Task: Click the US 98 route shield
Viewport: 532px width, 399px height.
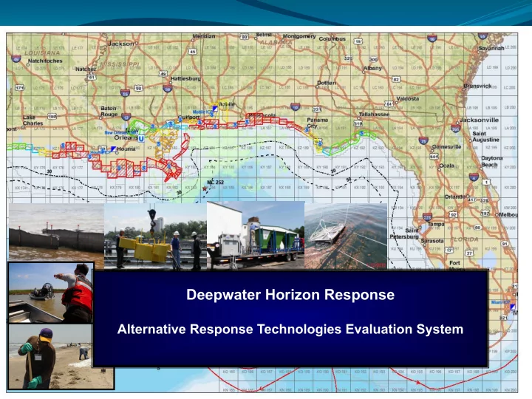Action: (x=138, y=88)
